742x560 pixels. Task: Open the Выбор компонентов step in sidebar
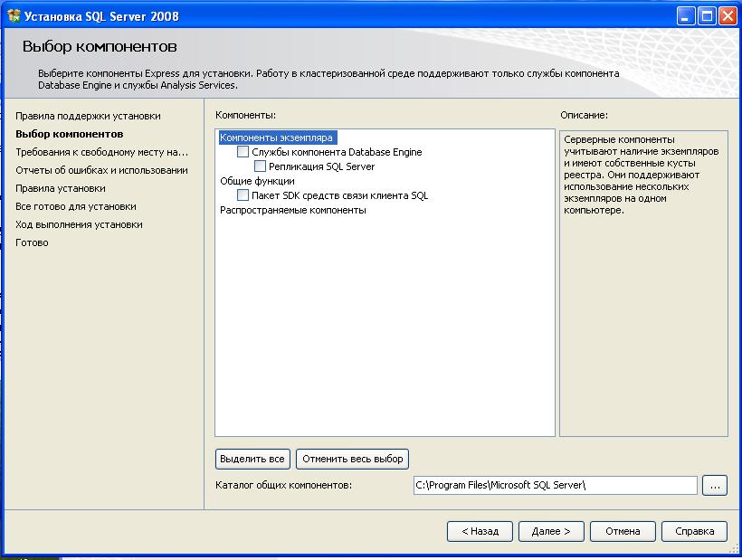(70, 134)
